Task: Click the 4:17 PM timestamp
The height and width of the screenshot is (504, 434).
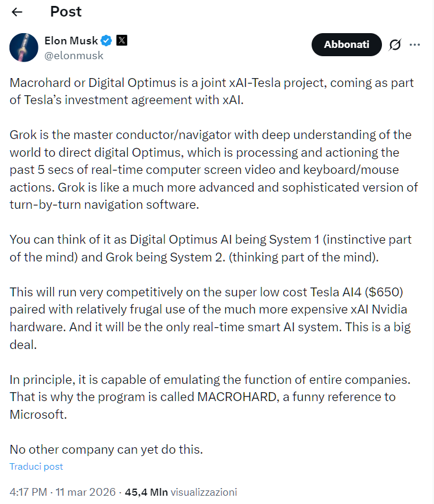Action: pos(30,492)
